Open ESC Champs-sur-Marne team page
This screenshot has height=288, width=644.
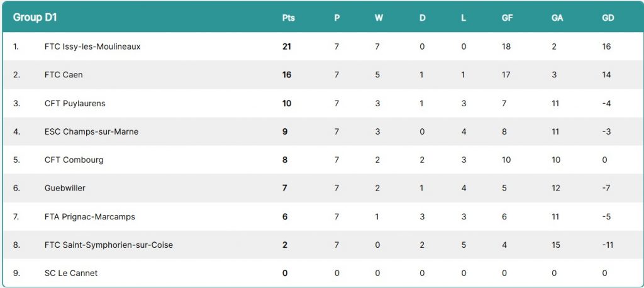coord(91,131)
